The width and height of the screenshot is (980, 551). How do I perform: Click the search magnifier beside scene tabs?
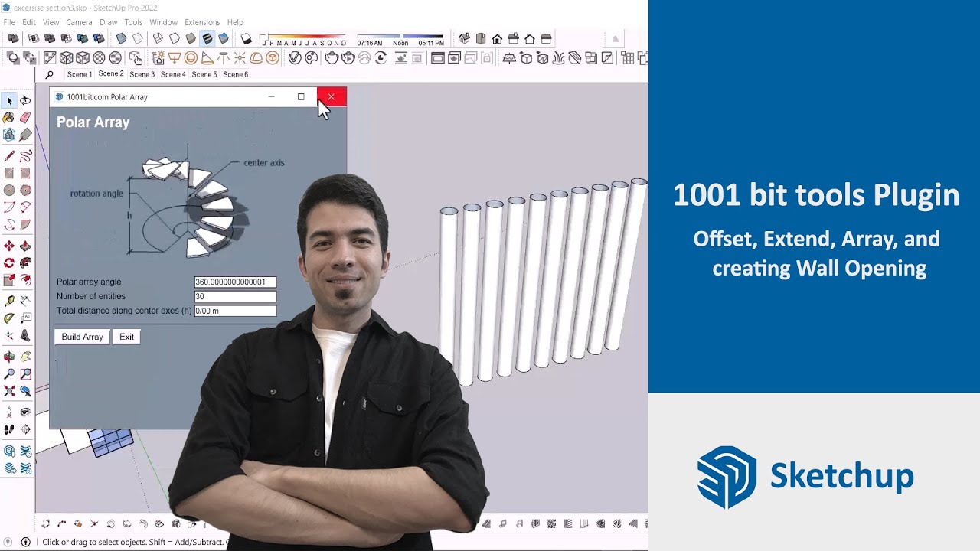tap(50, 74)
